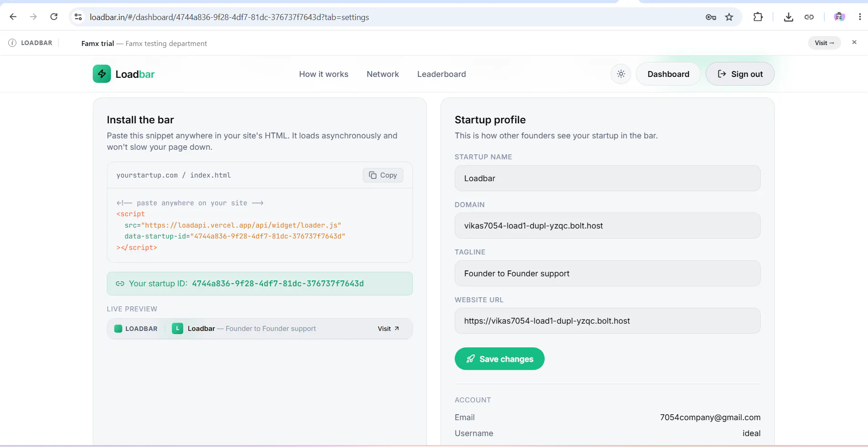Open How it works page
This screenshot has height=447, width=868.
coord(324,74)
